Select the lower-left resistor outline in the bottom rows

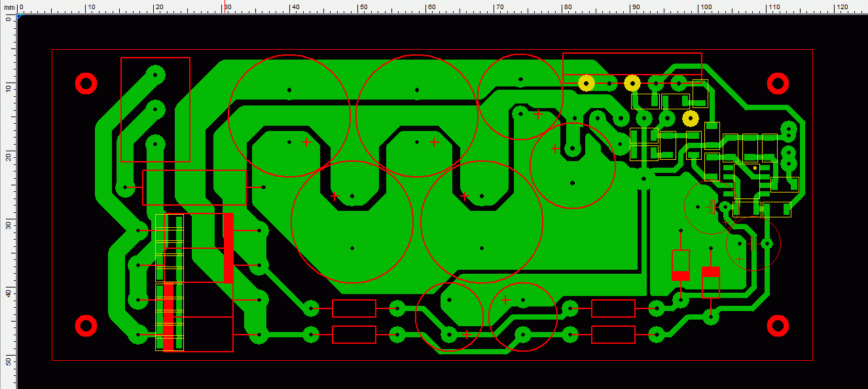point(354,335)
